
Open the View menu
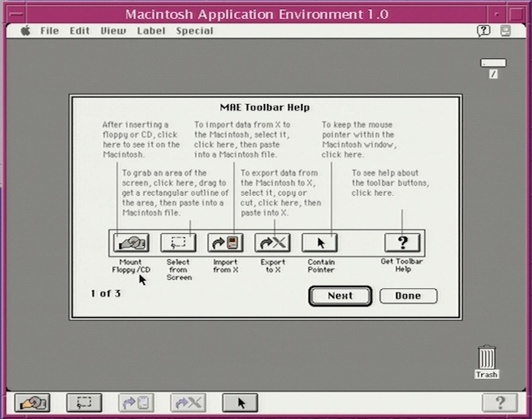tap(113, 31)
